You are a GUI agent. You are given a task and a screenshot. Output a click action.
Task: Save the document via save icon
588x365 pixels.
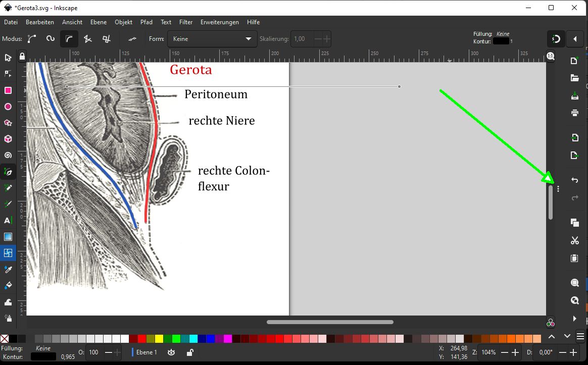point(574,95)
